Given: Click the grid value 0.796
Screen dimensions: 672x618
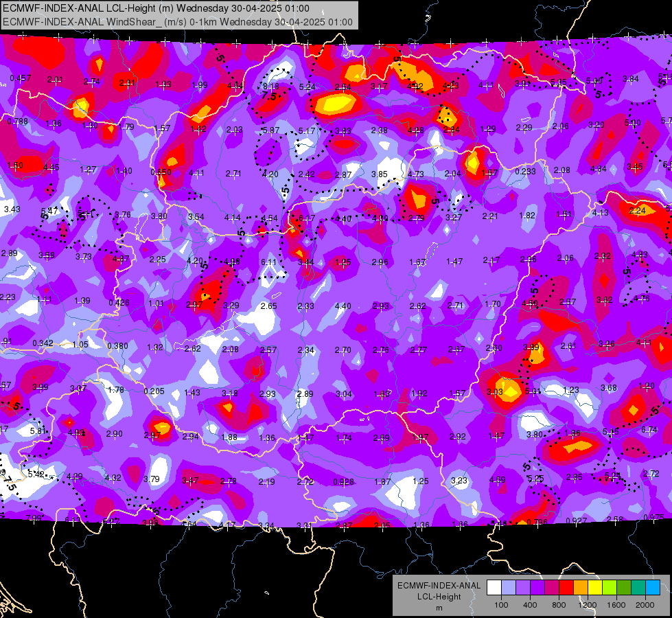Looking at the screenshot, I should 537,522.
